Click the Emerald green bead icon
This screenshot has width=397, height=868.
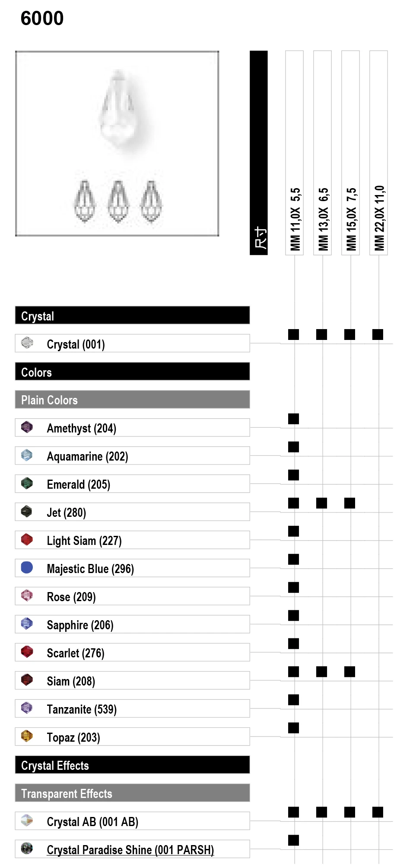click(27, 484)
